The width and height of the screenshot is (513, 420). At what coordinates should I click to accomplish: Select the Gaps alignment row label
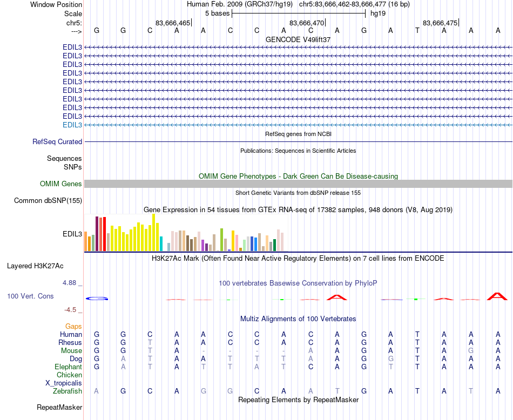click(73, 327)
